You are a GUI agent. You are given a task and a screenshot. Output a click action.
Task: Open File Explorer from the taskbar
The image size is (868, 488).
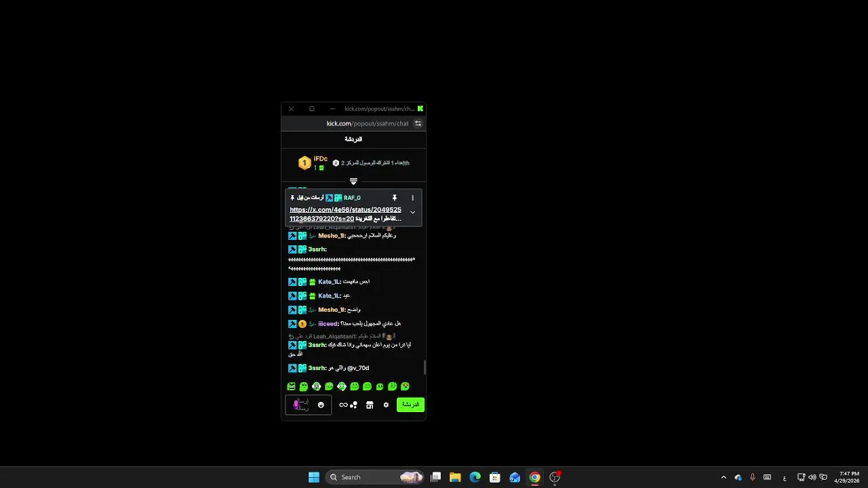(x=455, y=477)
